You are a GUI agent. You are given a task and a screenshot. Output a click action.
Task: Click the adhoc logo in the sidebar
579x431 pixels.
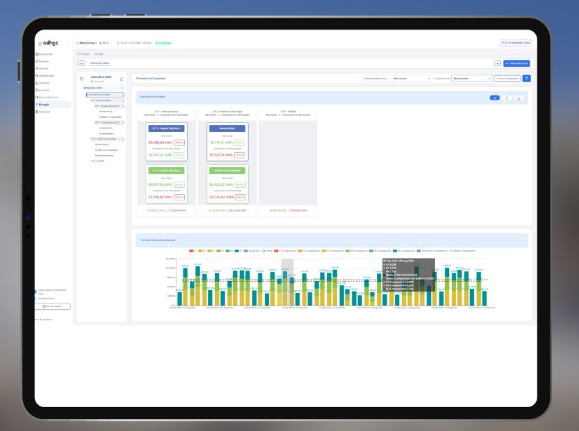pos(48,43)
